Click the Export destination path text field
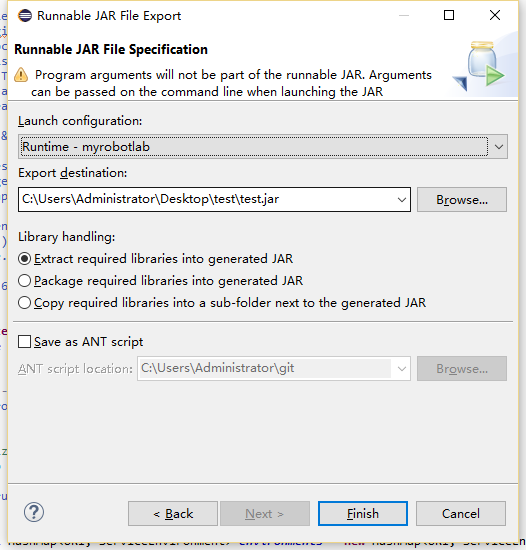Viewport: 526px width, 550px height. (207, 200)
